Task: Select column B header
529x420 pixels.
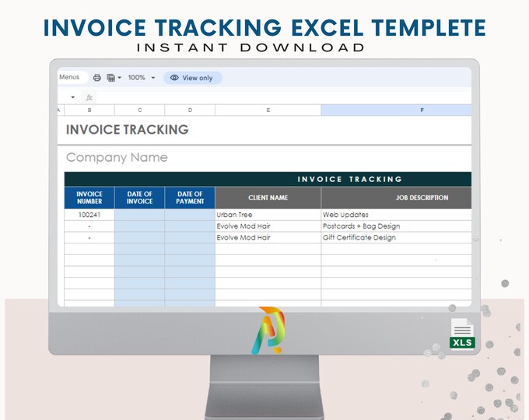Action: [x=89, y=110]
